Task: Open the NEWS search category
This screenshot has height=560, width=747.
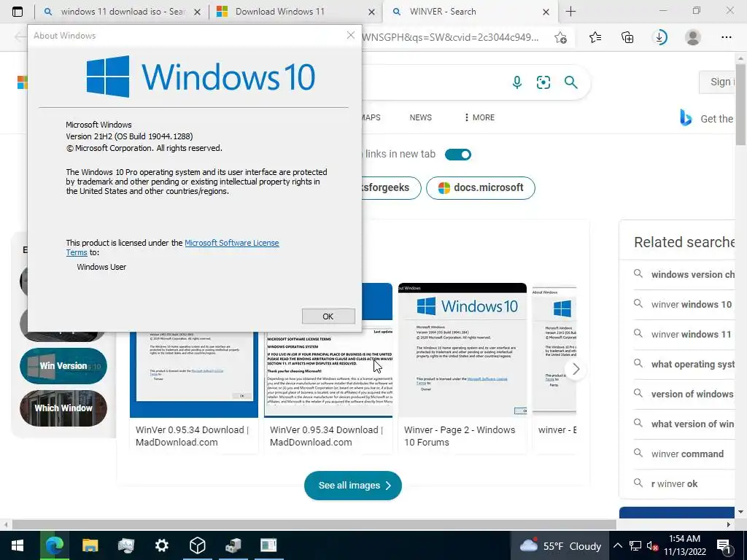Action: pos(421,117)
